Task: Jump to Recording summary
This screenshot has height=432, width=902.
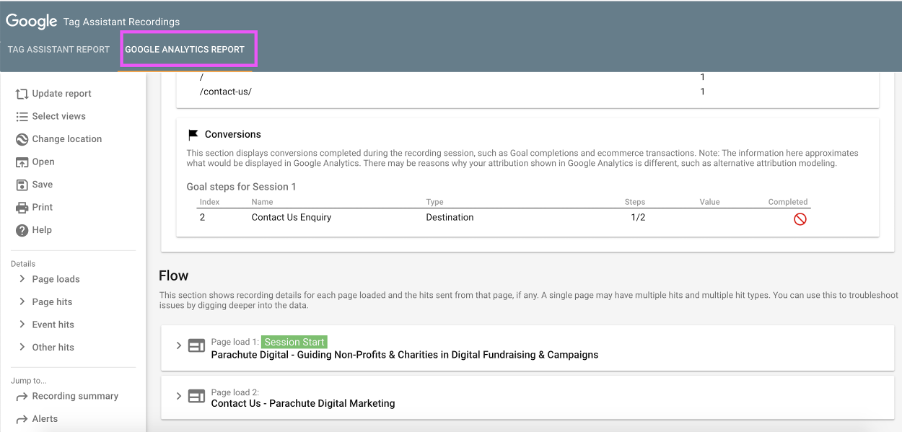Action: tap(75, 396)
